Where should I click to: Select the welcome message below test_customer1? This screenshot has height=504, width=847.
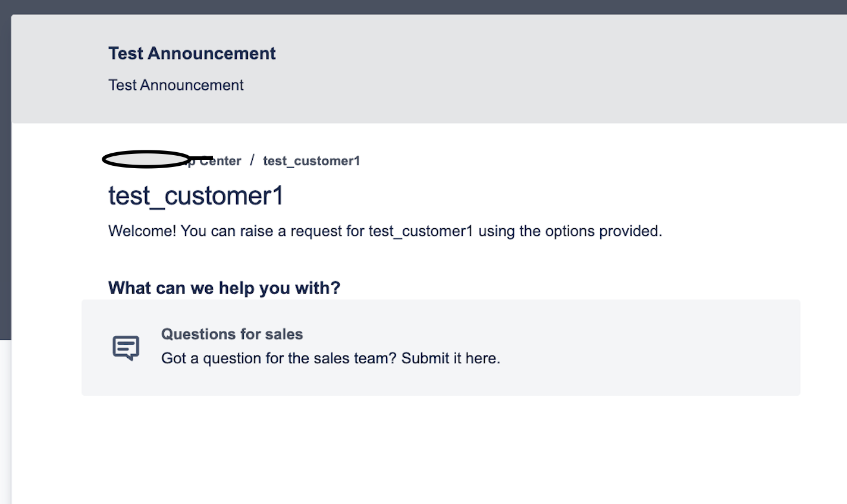(384, 231)
